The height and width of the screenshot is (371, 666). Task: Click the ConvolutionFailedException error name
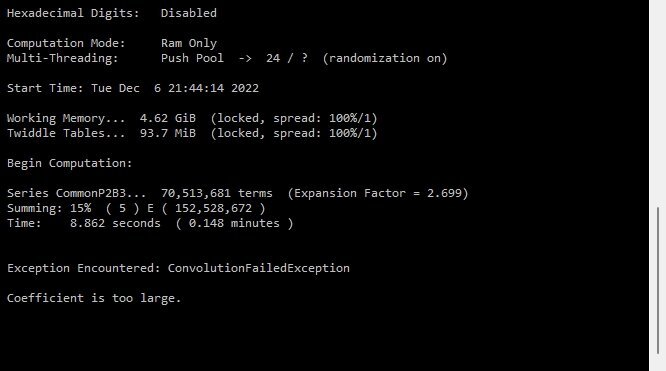(x=259, y=268)
